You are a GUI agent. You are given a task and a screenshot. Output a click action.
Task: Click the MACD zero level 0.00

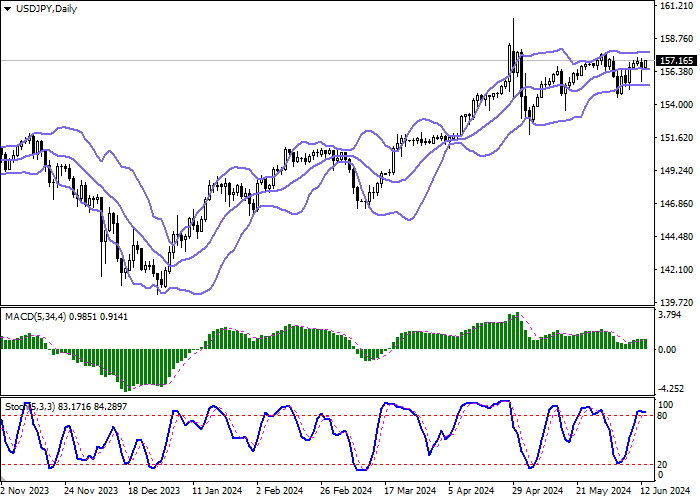[667, 350]
